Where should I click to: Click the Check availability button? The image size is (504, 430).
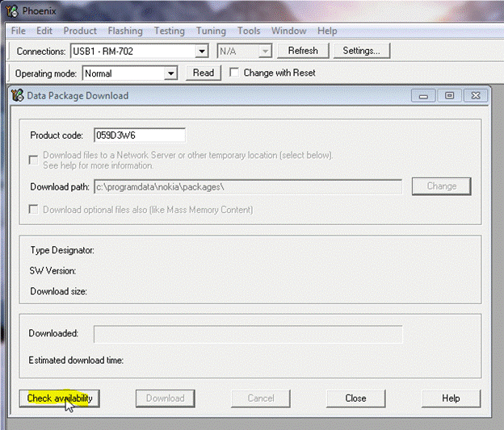click(x=60, y=399)
